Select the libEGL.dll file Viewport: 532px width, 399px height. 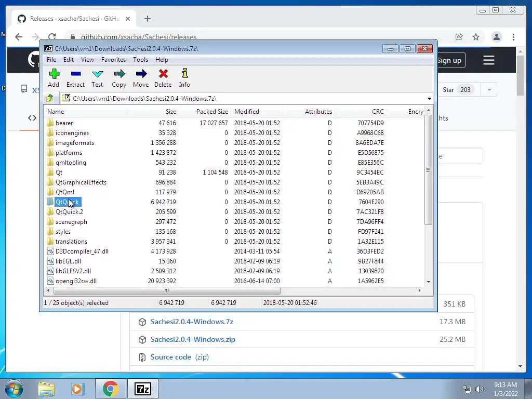click(68, 261)
